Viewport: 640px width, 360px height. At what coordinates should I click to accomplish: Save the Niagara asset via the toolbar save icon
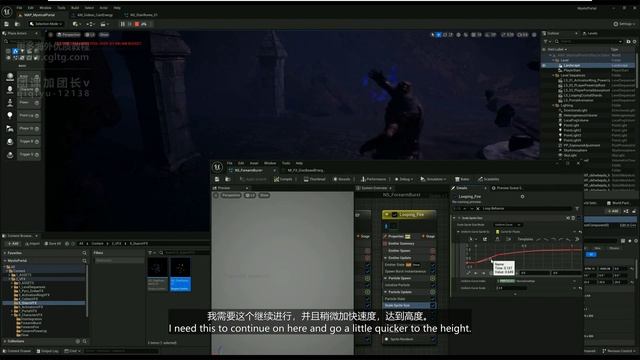coord(217,179)
